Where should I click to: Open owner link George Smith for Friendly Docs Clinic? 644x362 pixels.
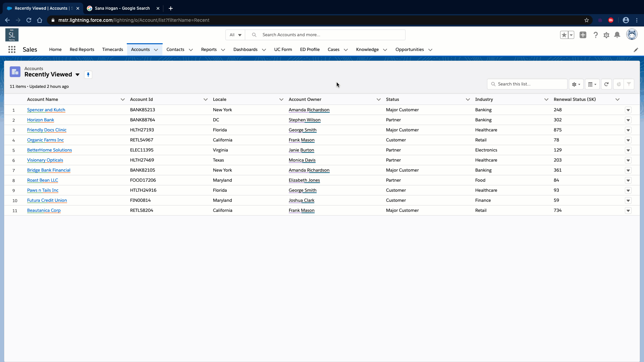[302, 130]
